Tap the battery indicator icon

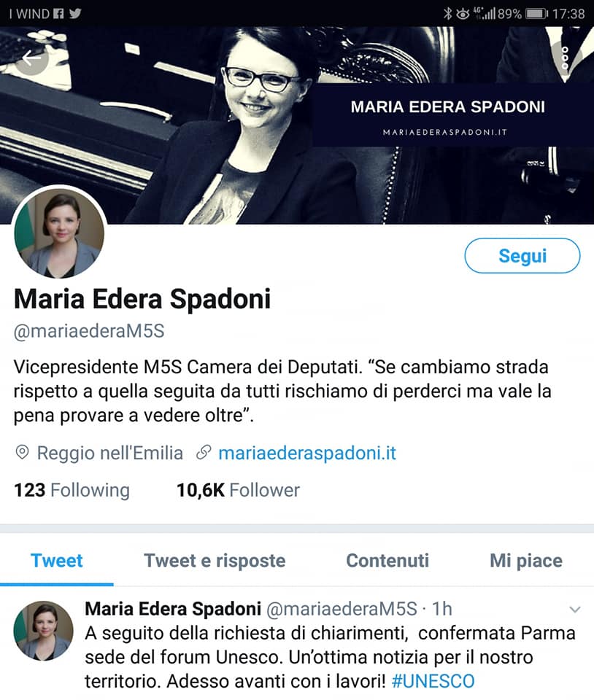[x=536, y=14]
